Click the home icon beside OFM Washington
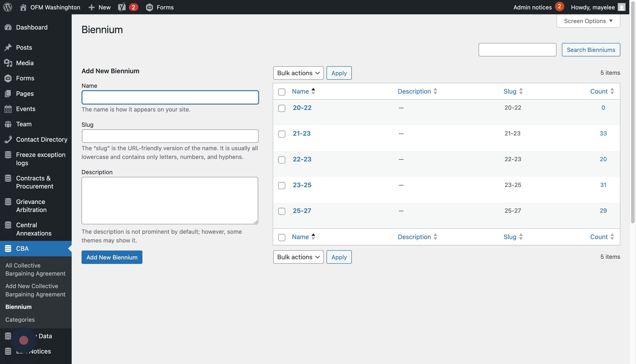 (23, 7)
